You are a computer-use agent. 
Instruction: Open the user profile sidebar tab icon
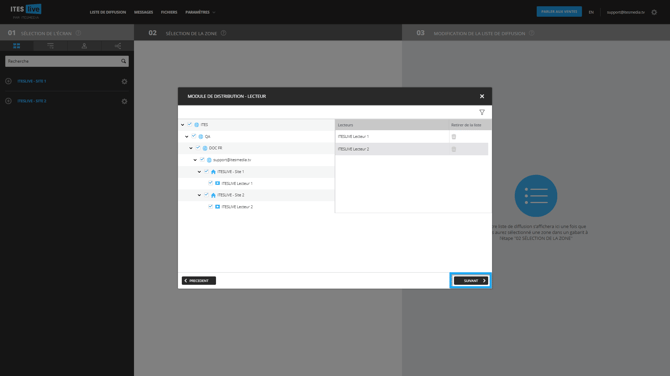[84, 46]
